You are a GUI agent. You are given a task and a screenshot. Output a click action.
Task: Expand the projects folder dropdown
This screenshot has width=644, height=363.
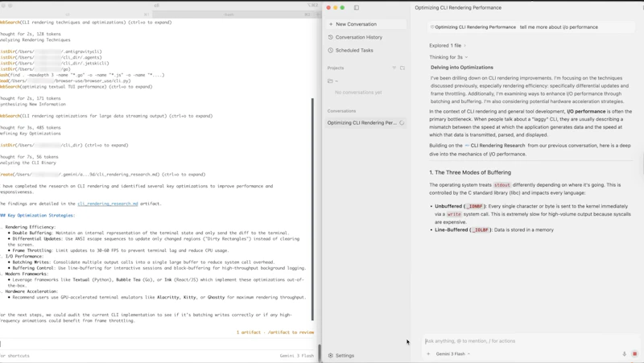(332, 81)
